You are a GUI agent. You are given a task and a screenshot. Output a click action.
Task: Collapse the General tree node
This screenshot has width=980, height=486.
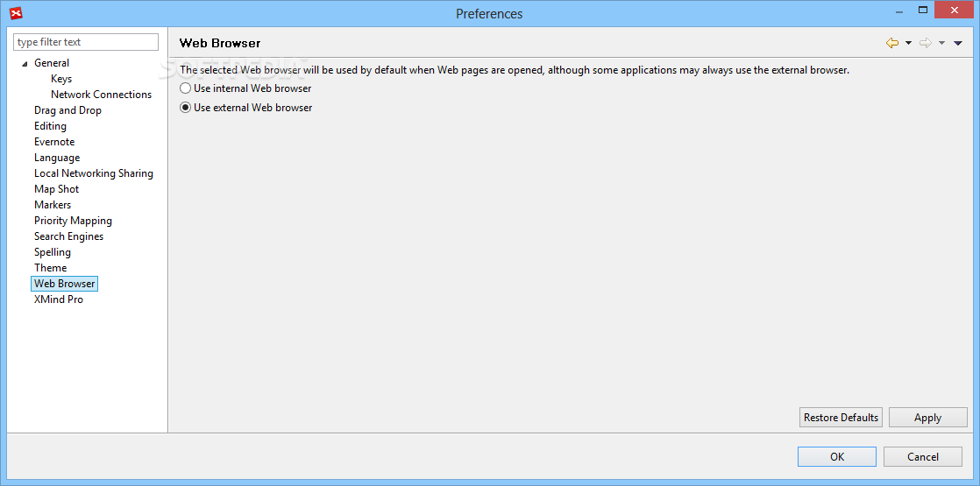[x=25, y=64]
